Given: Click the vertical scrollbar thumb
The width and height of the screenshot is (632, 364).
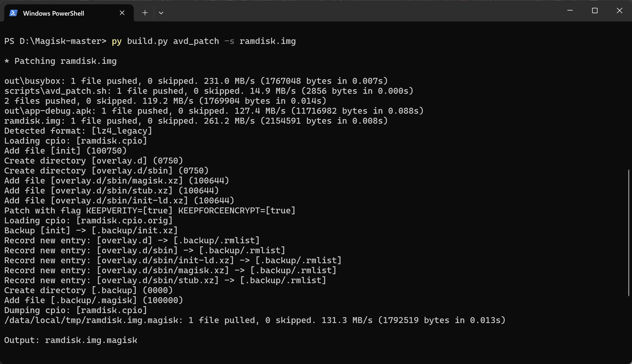Looking at the screenshot, I should click(628, 233).
